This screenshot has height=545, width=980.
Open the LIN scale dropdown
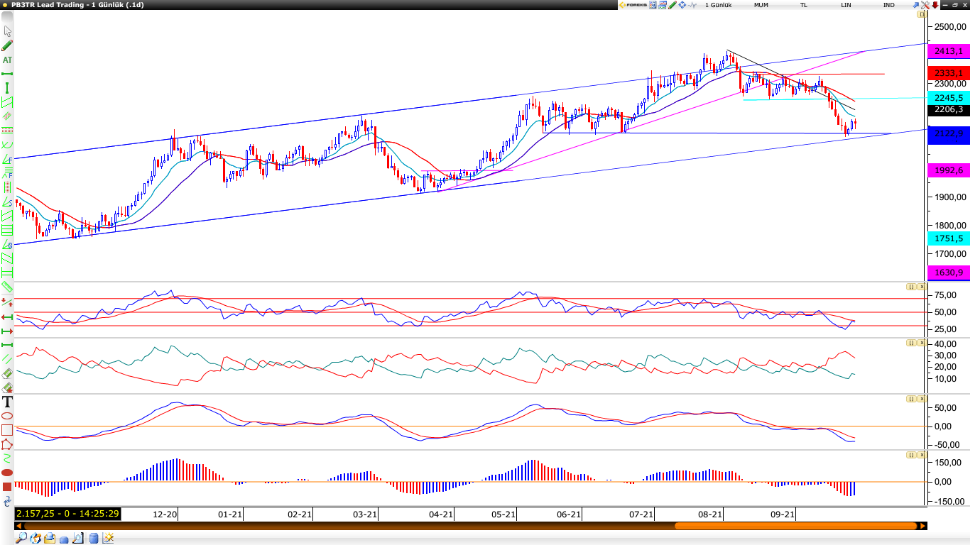coord(846,5)
